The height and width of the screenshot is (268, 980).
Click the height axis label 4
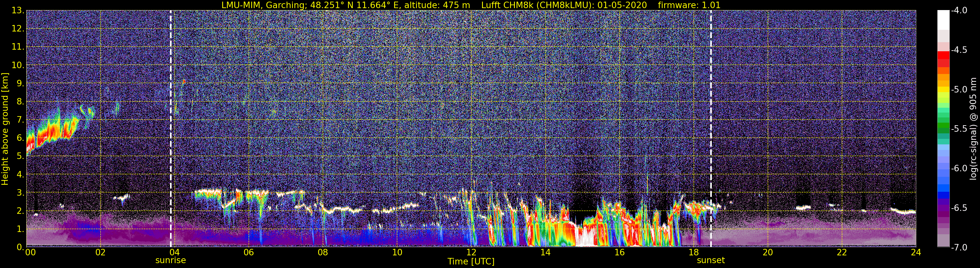click(x=20, y=175)
